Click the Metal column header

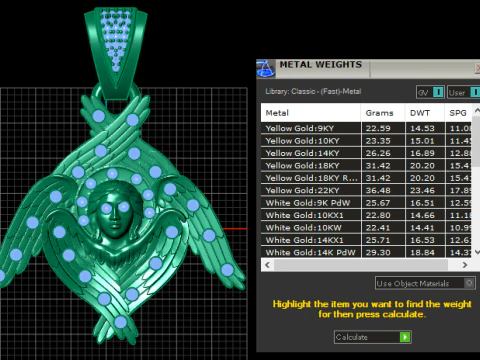point(311,113)
